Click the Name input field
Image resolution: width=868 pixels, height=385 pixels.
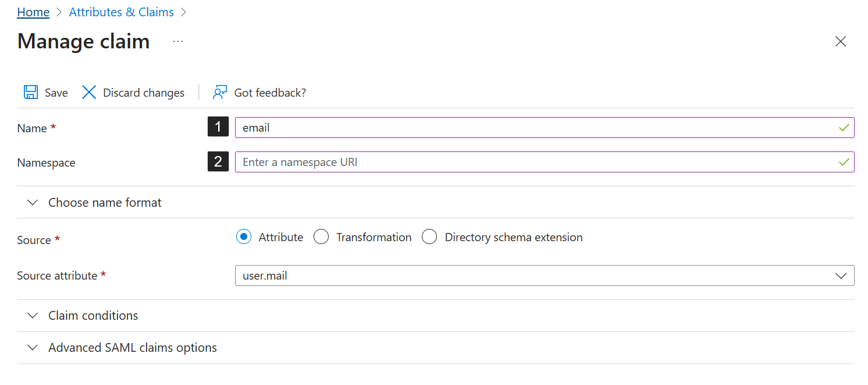(x=535, y=128)
